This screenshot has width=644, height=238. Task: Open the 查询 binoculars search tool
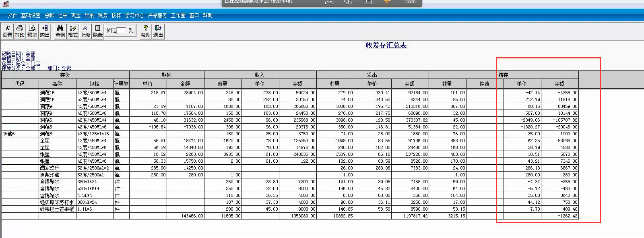(60, 31)
